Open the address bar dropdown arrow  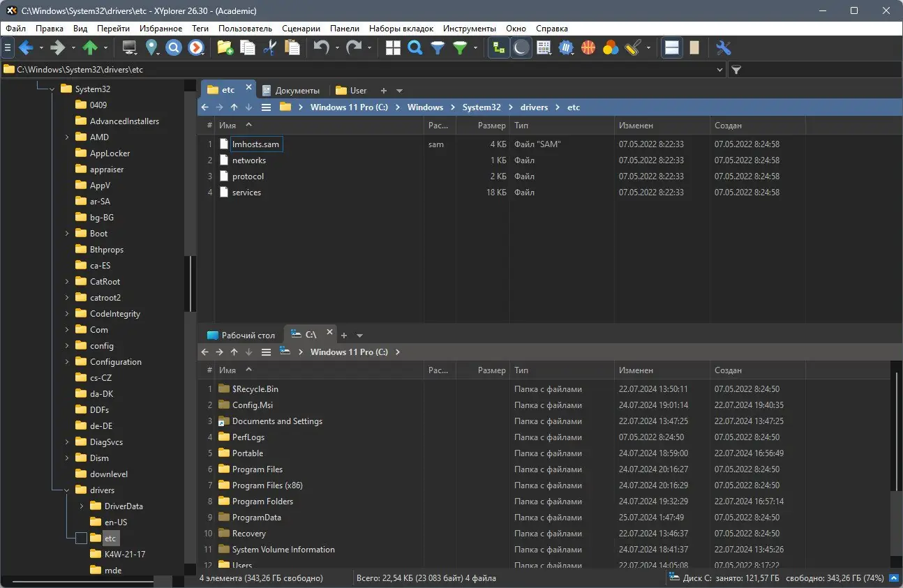720,70
